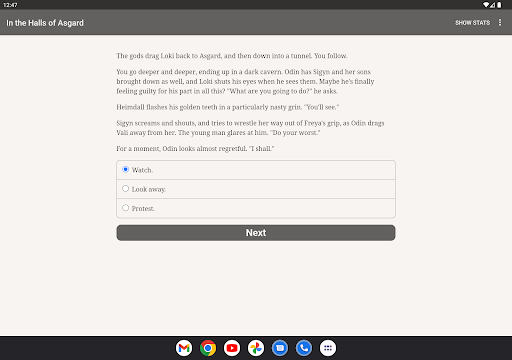Screen dimensions: 512x360
Task: Click the paragraph starting 'Sigyn screams and shouts'
Action: [x=250, y=128]
